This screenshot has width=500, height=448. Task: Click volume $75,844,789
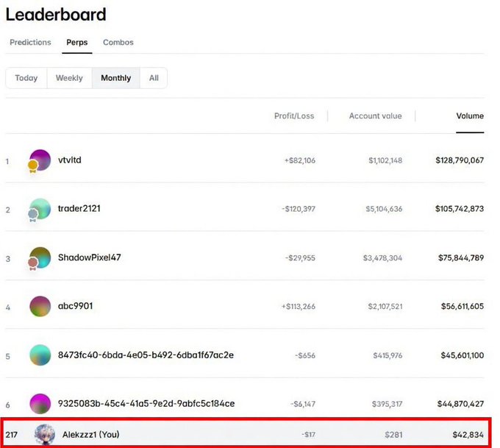pyautogui.click(x=461, y=257)
